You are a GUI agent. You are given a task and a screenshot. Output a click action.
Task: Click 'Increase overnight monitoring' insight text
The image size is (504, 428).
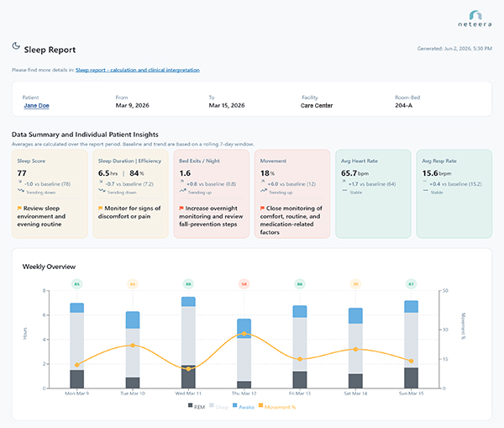point(211,216)
